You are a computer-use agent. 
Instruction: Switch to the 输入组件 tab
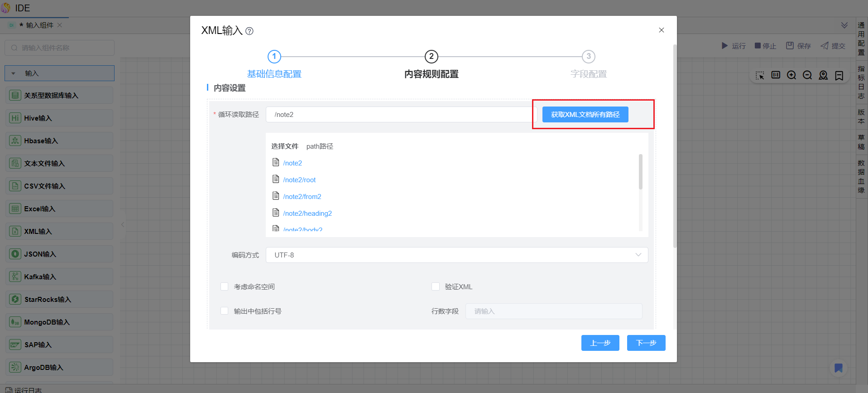point(39,25)
